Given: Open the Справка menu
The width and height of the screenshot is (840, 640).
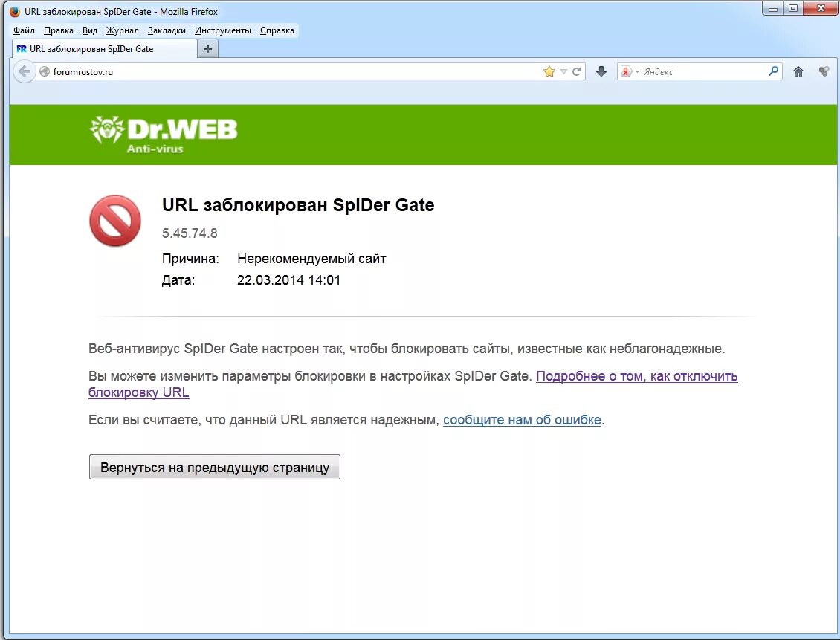Looking at the screenshot, I should coord(277,30).
